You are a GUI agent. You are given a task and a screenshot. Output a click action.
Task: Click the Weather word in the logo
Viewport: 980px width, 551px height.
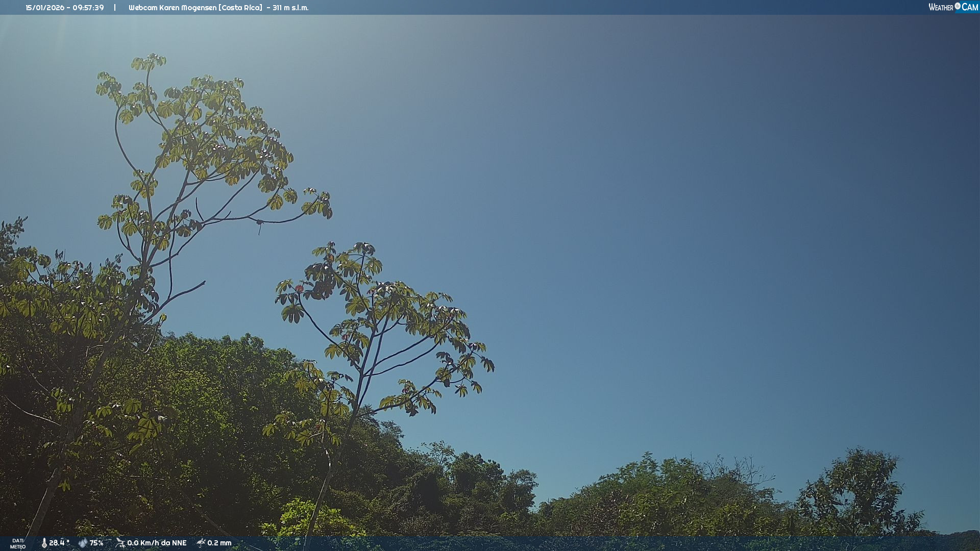pyautogui.click(x=941, y=7)
